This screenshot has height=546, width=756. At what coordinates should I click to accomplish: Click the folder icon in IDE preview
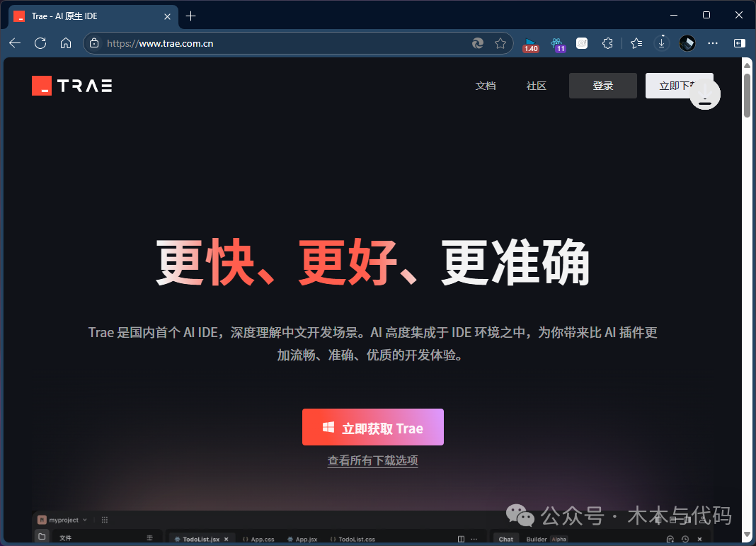(x=42, y=536)
